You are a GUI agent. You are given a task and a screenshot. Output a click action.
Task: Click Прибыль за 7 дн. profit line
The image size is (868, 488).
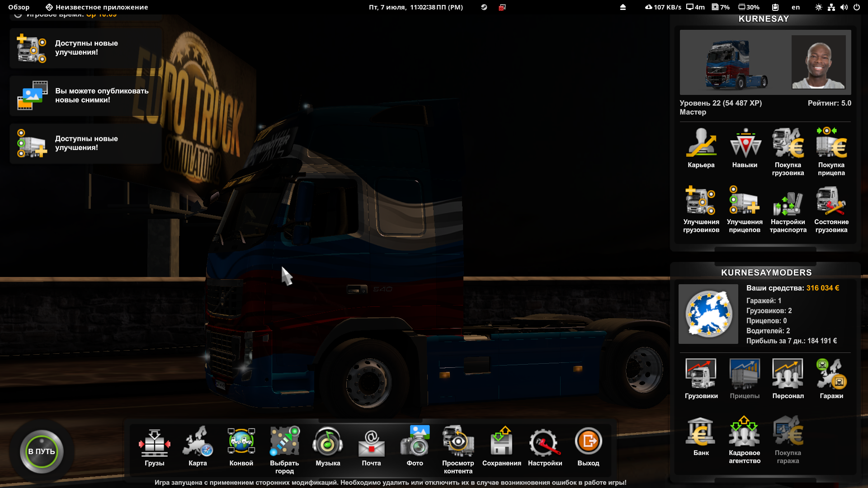[791, 341]
